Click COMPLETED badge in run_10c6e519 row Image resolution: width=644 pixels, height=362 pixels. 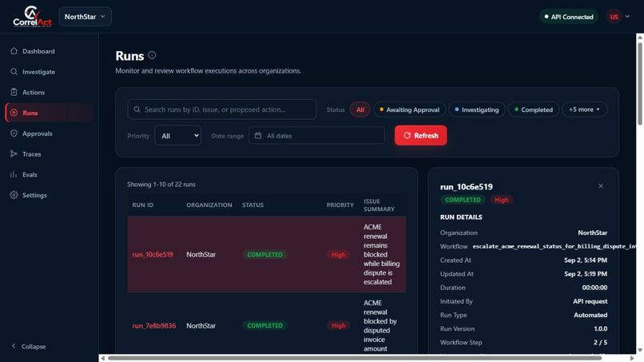265,254
